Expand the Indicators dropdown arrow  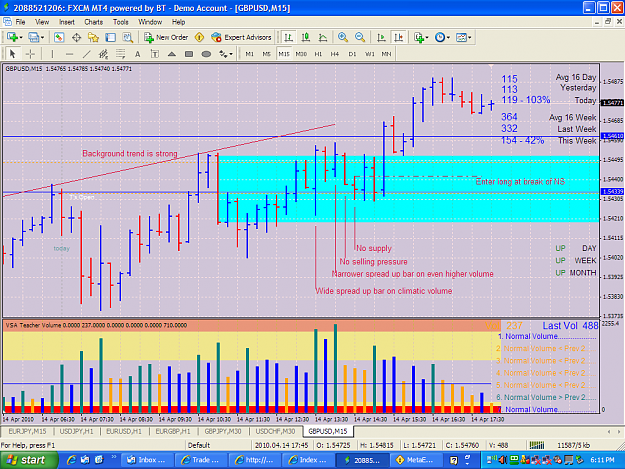click(x=427, y=37)
